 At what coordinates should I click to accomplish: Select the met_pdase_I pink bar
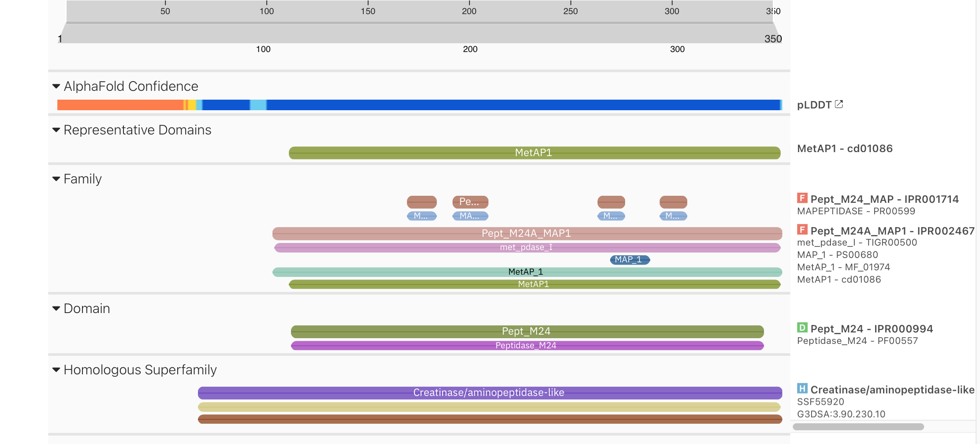pyautogui.click(x=527, y=248)
